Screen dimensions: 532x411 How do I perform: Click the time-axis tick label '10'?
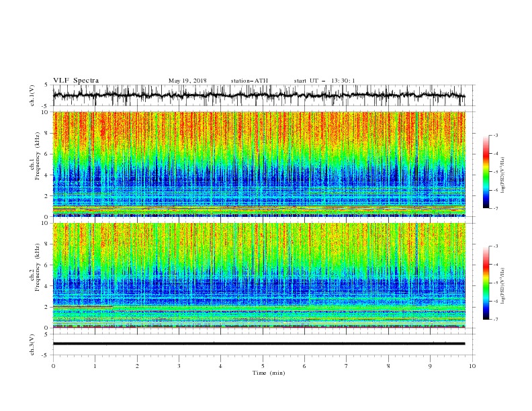tap(472, 366)
